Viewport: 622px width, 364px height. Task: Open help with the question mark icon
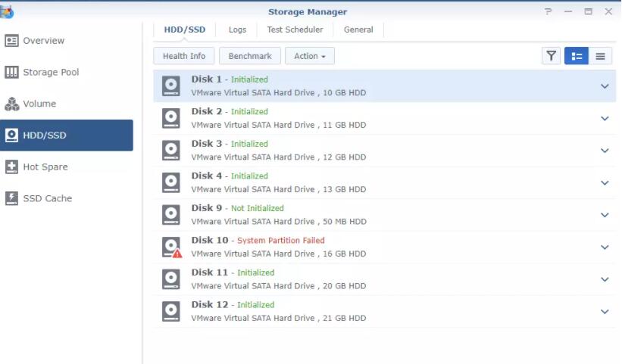pyautogui.click(x=549, y=11)
